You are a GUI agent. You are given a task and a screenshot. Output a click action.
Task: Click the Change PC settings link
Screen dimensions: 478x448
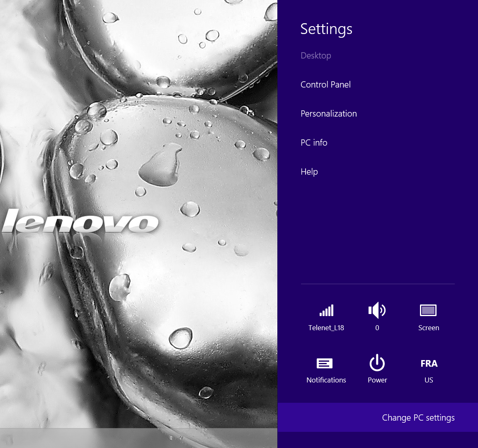418,418
